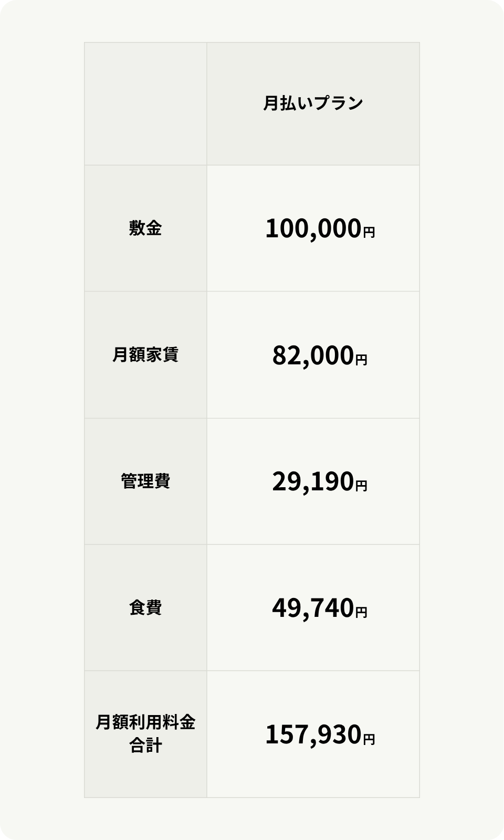Select the 49,740 food cost amount
This screenshot has width=504, height=840.
click(x=312, y=608)
